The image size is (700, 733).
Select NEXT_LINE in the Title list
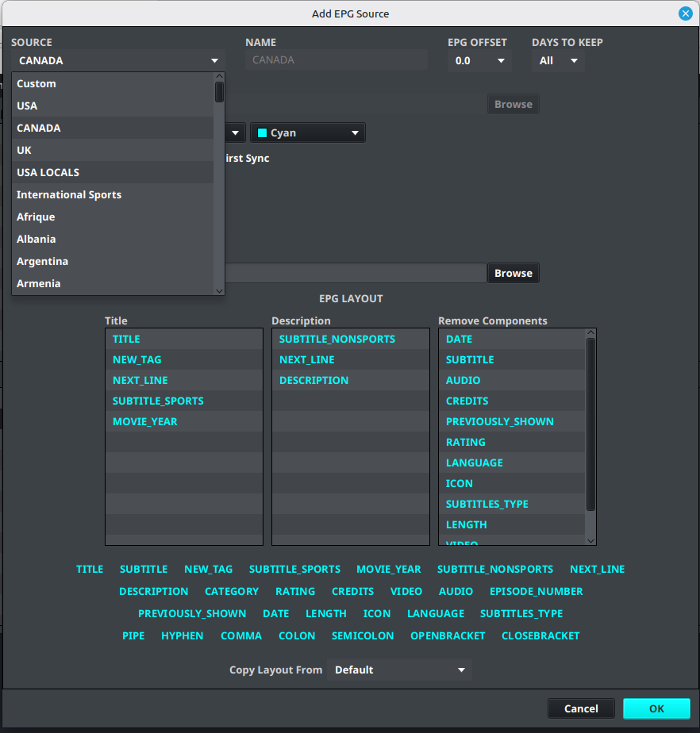click(x=184, y=380)
